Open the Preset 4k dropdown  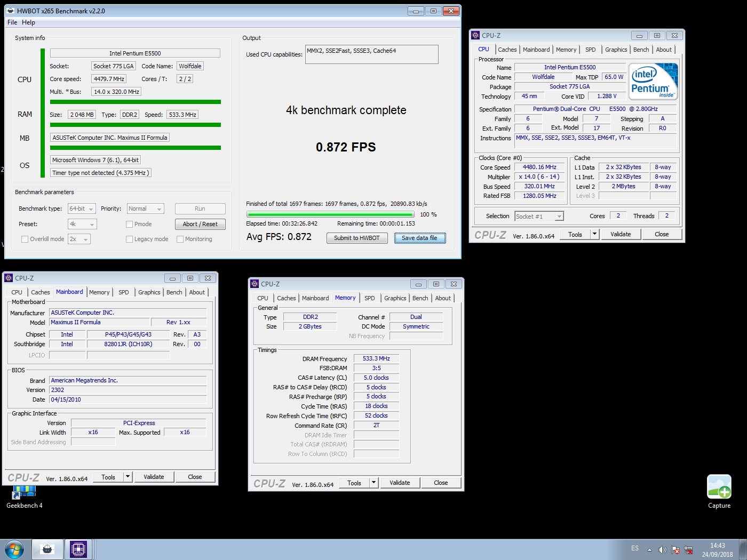pos(82,224)
